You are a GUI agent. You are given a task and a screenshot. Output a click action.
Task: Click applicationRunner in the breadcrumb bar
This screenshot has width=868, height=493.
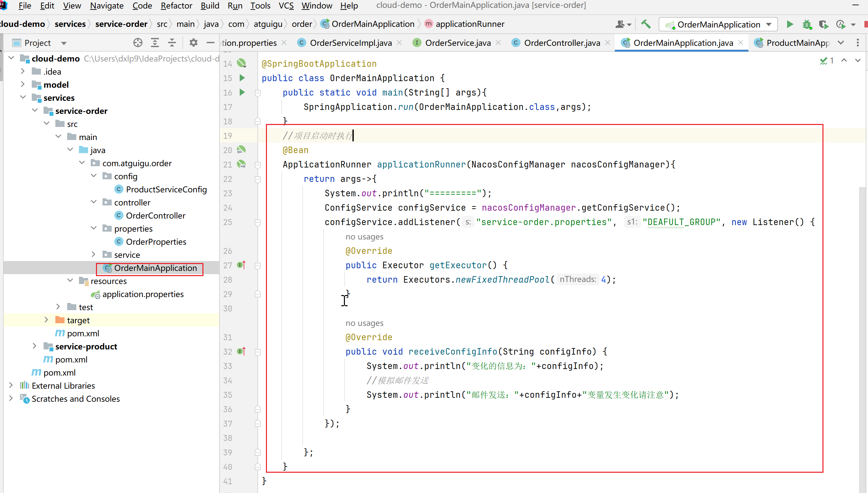(469, 24)
